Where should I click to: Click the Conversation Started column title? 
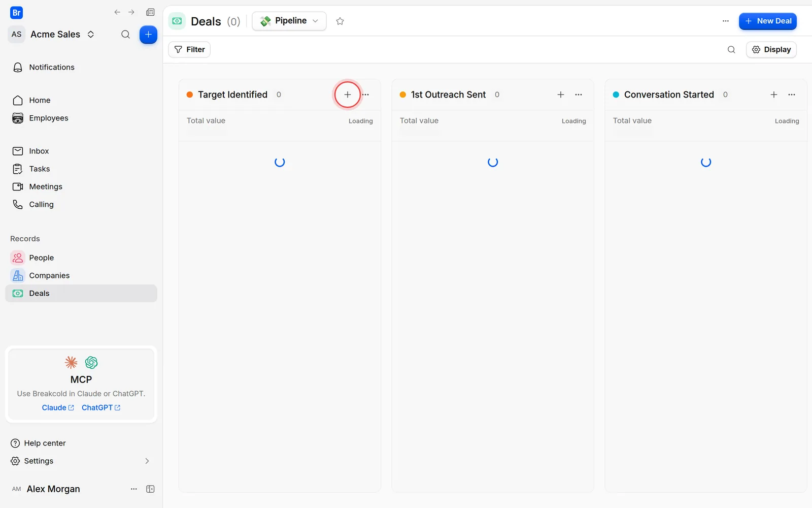tap(669, 94)
